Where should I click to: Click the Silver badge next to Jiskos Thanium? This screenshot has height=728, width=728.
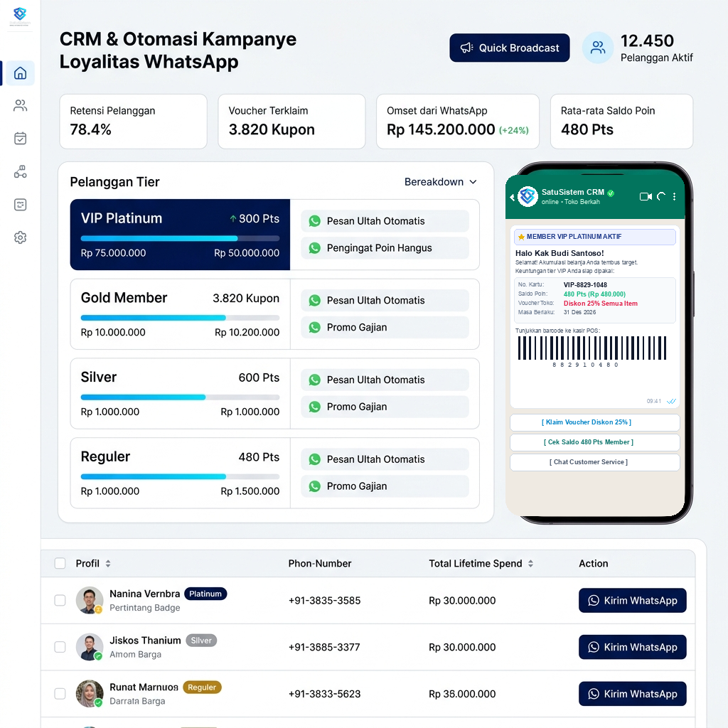[201, 641]
